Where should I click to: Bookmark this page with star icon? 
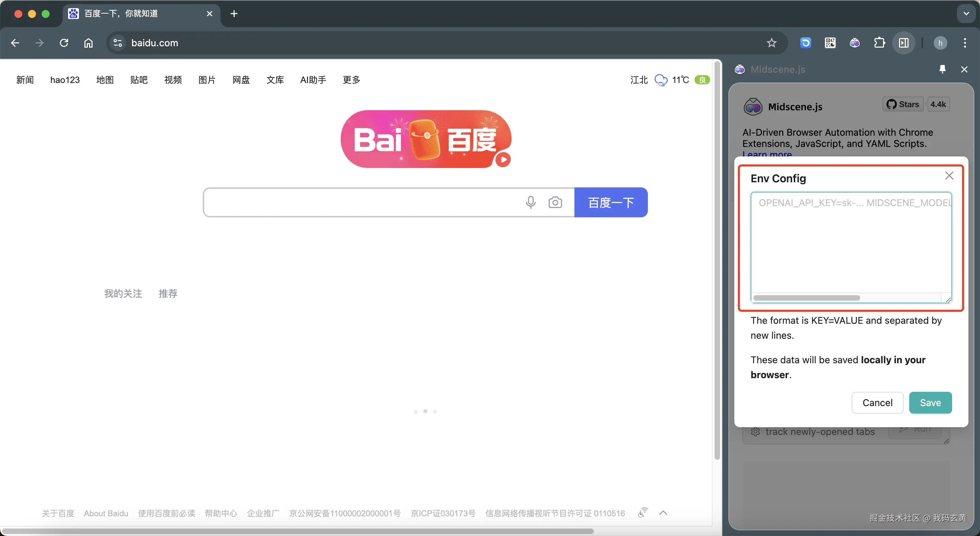pos(771,43)
